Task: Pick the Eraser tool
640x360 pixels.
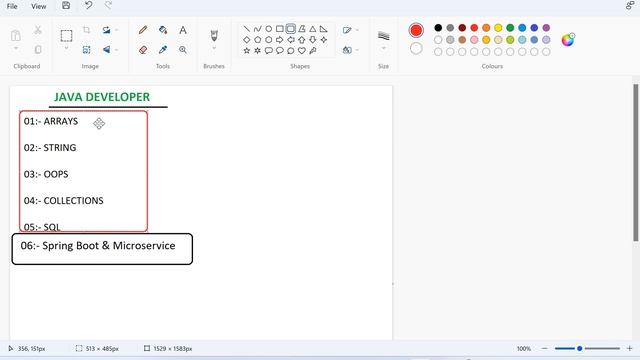Action: point(143,50)
